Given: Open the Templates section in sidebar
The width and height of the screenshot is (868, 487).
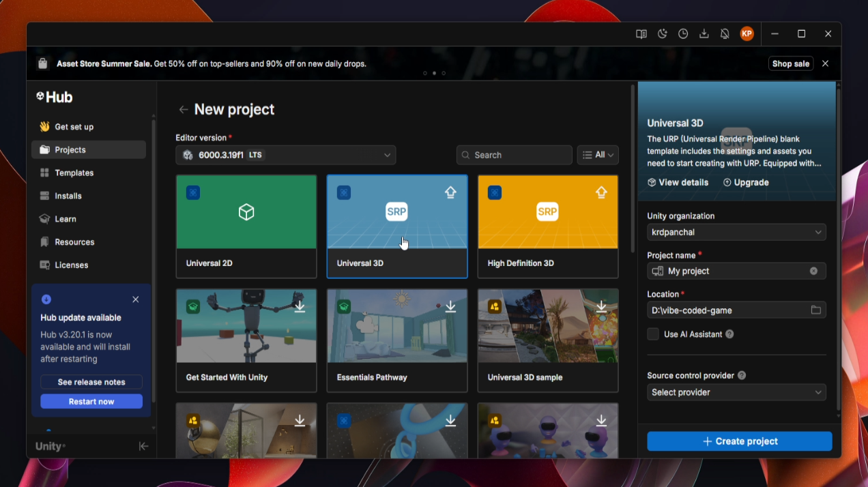Looking at the screenshot, I should [x=89, y=173].
